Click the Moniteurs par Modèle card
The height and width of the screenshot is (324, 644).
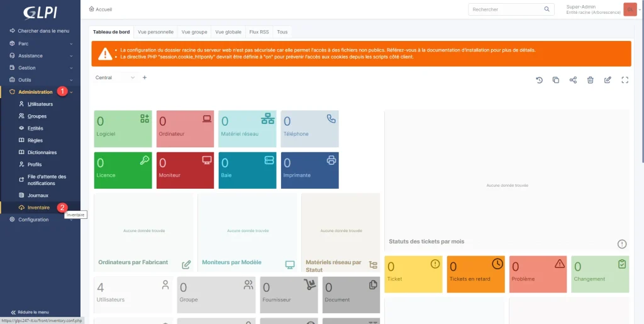(x=247, y=232)
